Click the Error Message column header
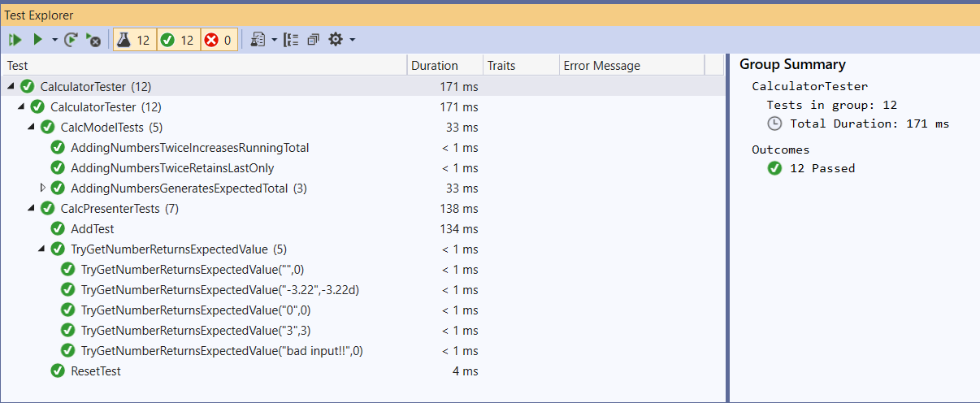The image size is (980, 403). click(x=601, y=66)
